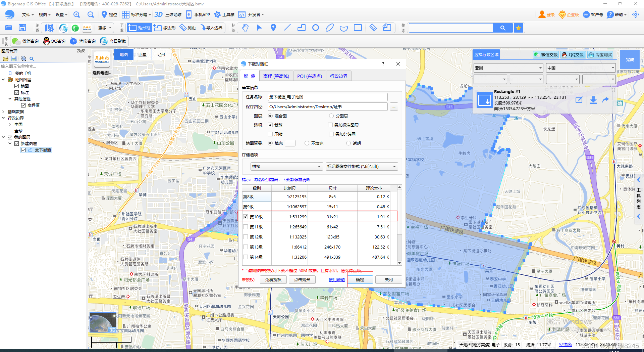Toggle the elevation value layer checkbox
The image size is (644, 352).
point(23,105)
